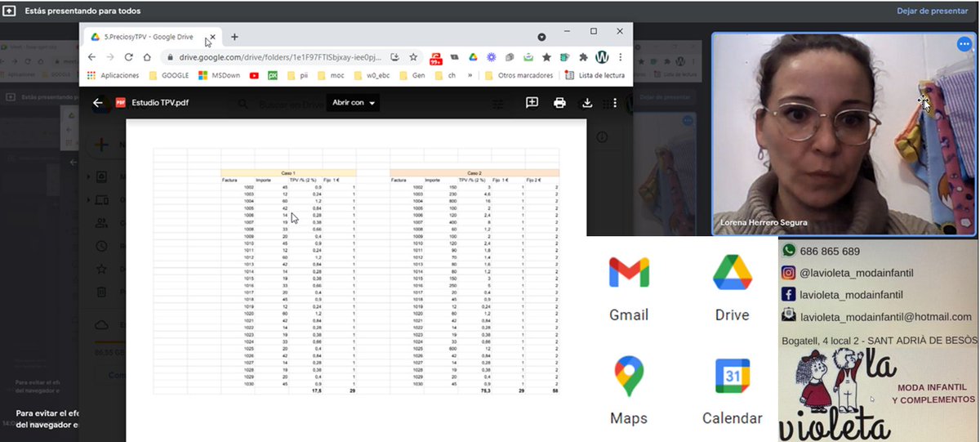Open Lista de lectura
Viewport: 980px width, 442px height.
click(x=595, y=75)
